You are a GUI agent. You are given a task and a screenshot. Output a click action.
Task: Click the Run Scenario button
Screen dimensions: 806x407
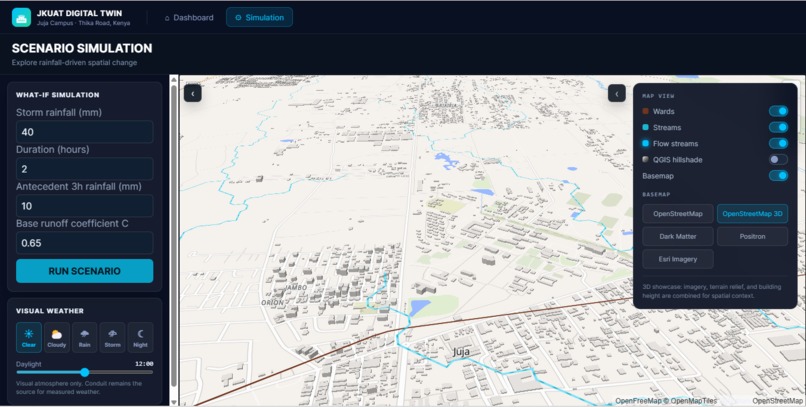(x=85, y=271)
